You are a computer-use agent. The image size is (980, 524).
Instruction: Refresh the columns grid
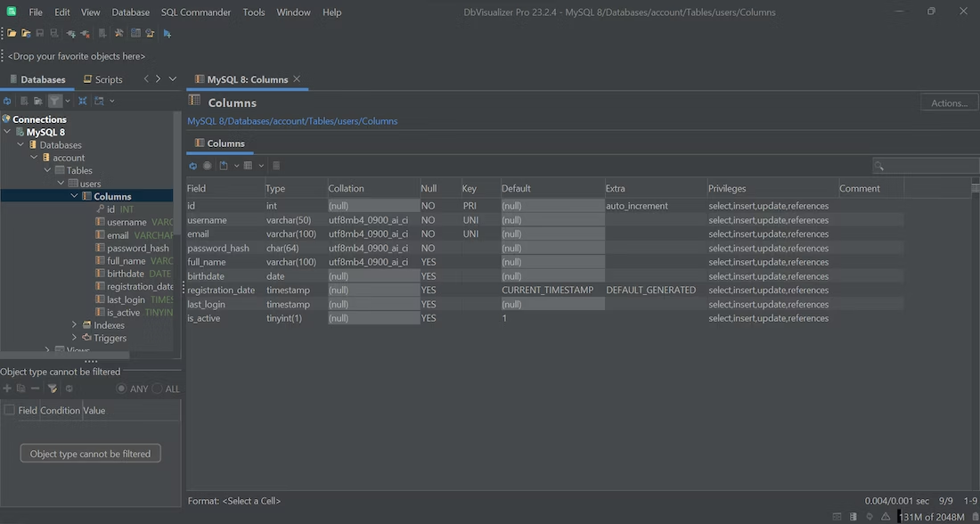tap(193, 166)
